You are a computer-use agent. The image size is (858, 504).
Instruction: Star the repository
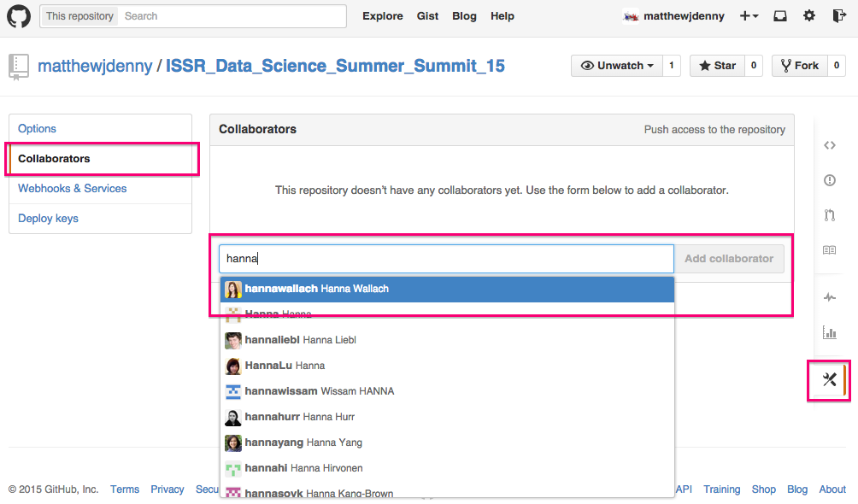717,66
